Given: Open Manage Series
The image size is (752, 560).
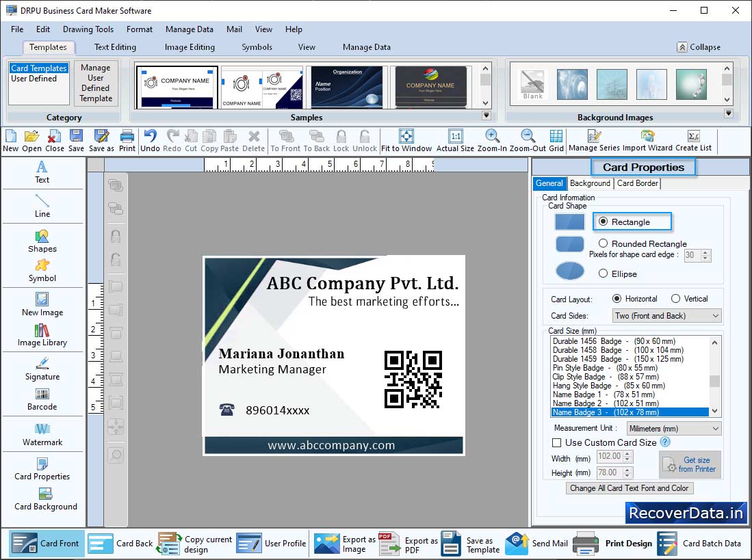Looking at the screenshot, I should [594, 142].
